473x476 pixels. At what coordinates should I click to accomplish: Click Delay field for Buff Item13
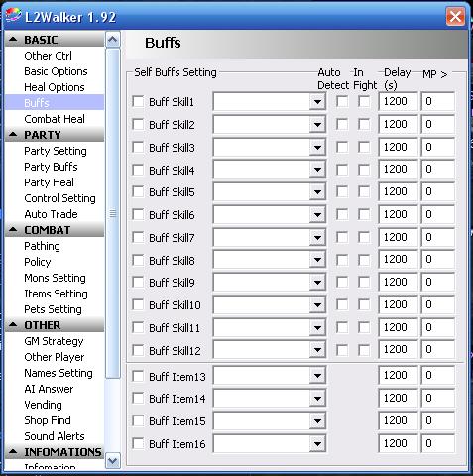pyautogui.click(x=398, y=375)
